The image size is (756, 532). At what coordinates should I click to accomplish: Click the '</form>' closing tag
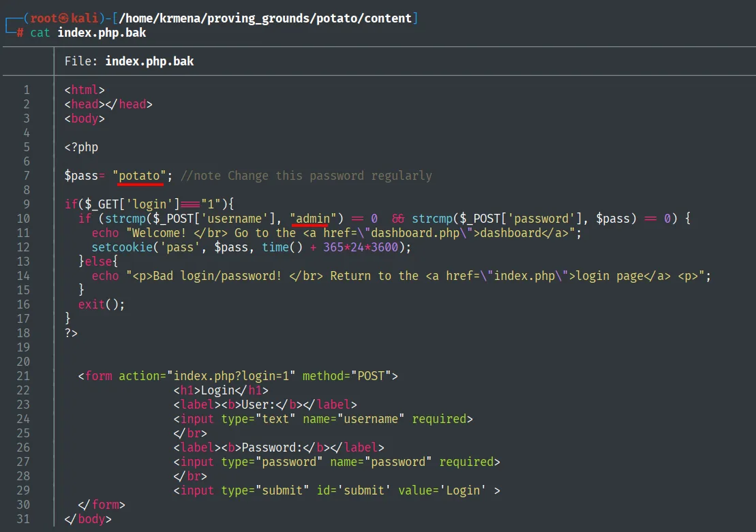102,505
